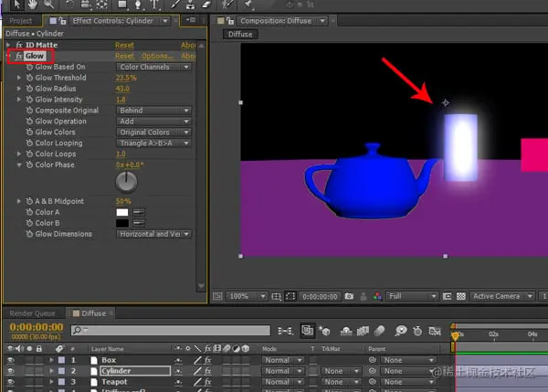
Task: Open Composite Original dropdown
Action: tap(153, 111)
